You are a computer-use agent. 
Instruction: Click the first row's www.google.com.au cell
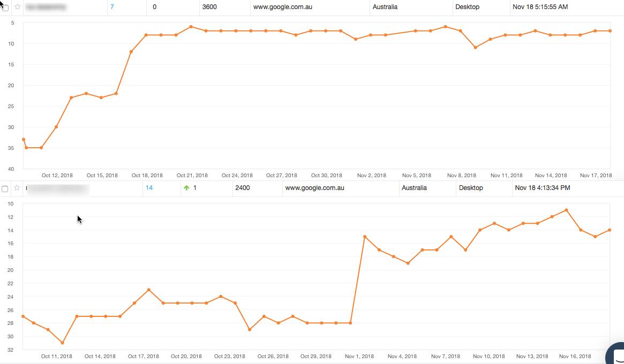pos(282,7)
